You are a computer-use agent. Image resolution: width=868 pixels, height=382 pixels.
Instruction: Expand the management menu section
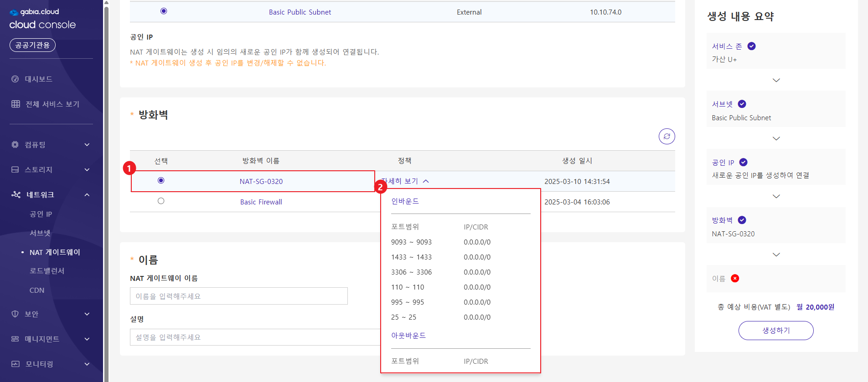pyautogui.click(x=87, y=339)
